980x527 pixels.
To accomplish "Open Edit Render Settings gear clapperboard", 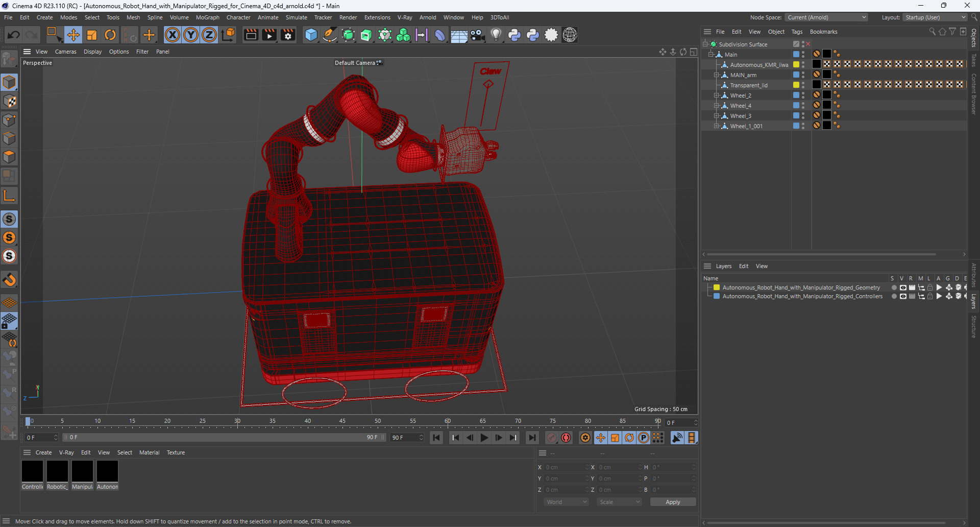I will pyautogui.click(x=288, y=35).
